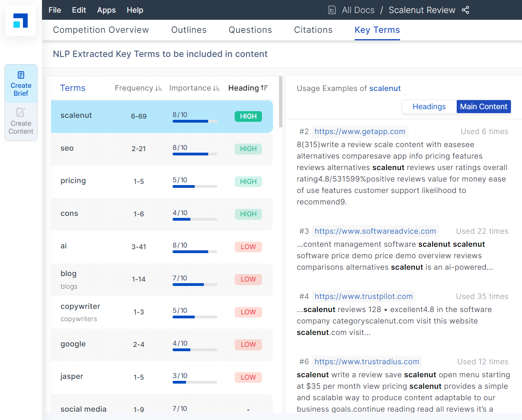This screenshot has height=420, width=522.
Task: Open the File menu
Action: click(55, 10)
